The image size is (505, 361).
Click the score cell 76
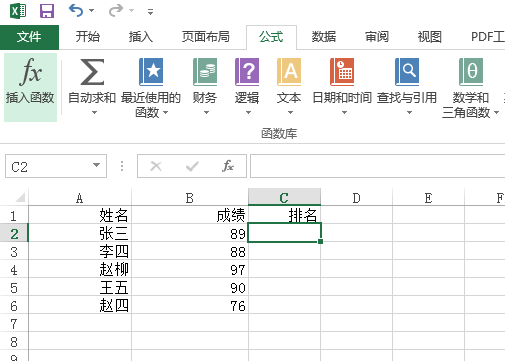click(190, 305)
